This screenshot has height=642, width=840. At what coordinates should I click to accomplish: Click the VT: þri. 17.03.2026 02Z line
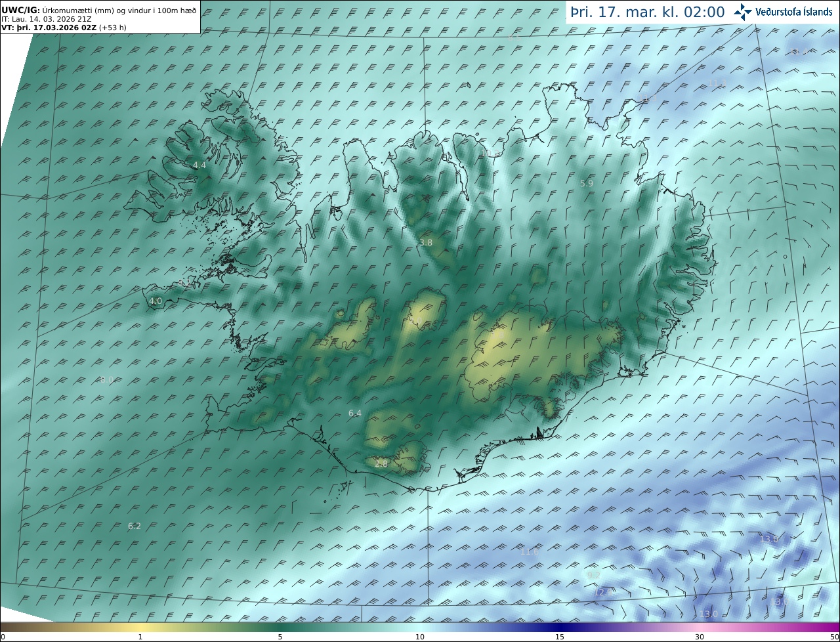(64, 28)
